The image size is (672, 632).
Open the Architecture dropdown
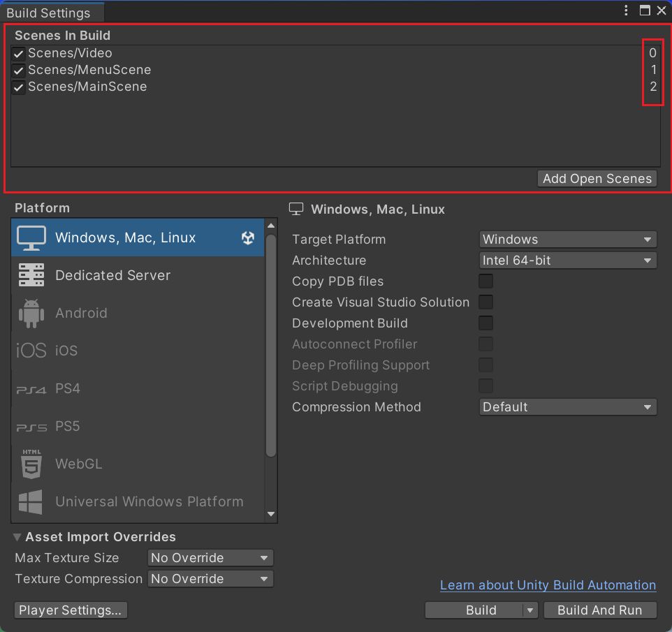[x=568, y=260]
